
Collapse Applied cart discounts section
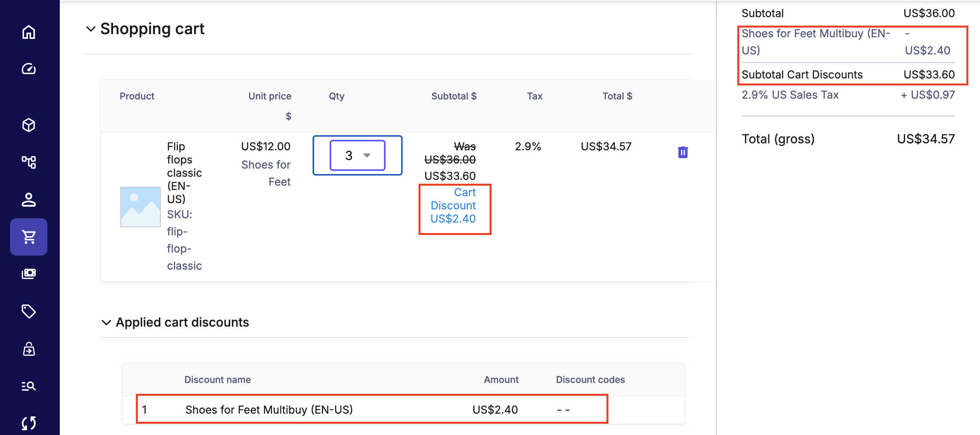106,322
